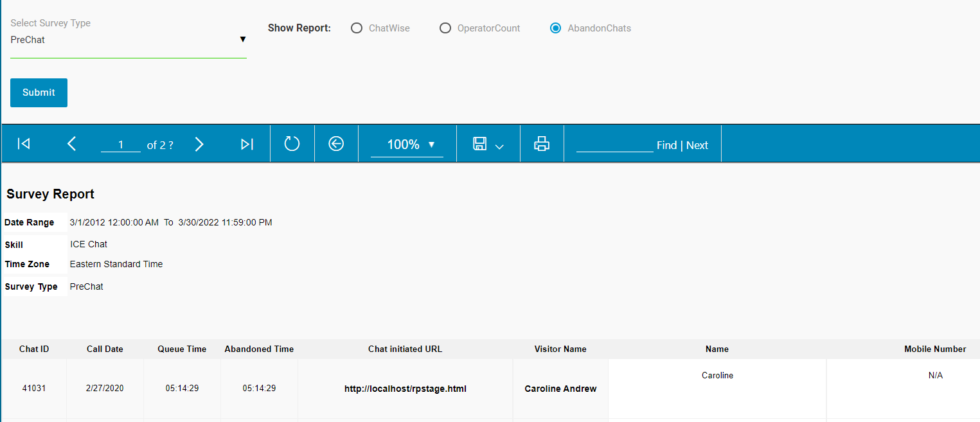Jump to last report page

pos(247,144)
